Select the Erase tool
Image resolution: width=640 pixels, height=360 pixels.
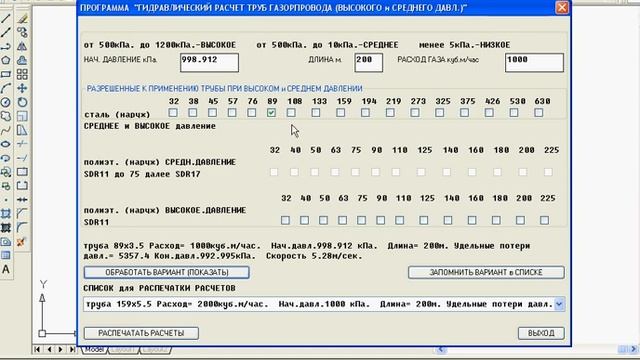point(22,18)
